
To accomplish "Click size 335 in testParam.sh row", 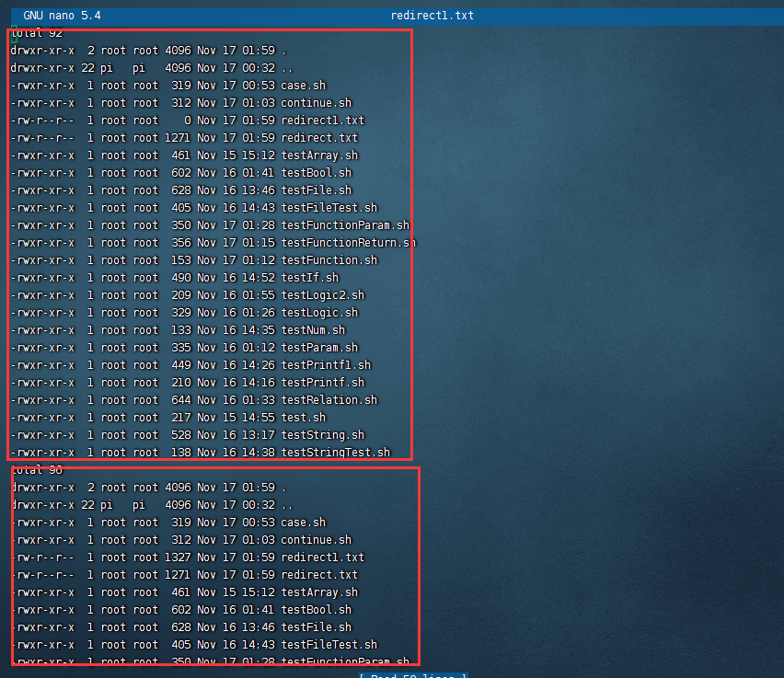I will click(x=181, y=348).
